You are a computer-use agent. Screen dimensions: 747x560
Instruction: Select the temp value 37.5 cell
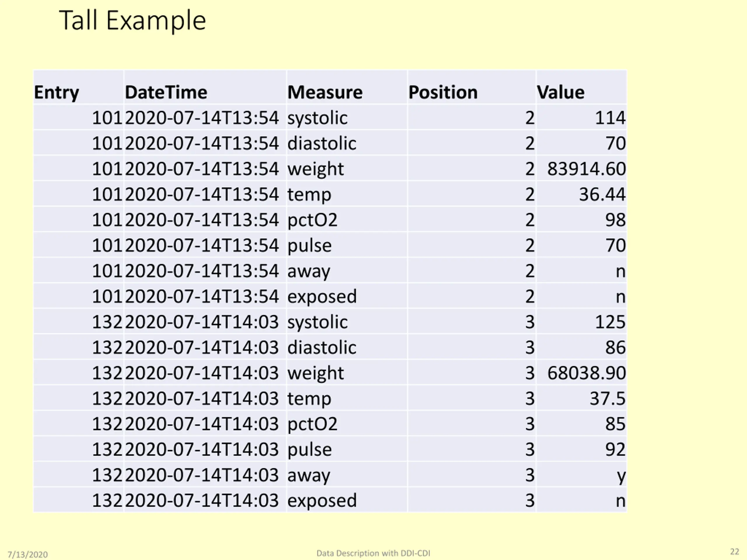coord(582,398)
